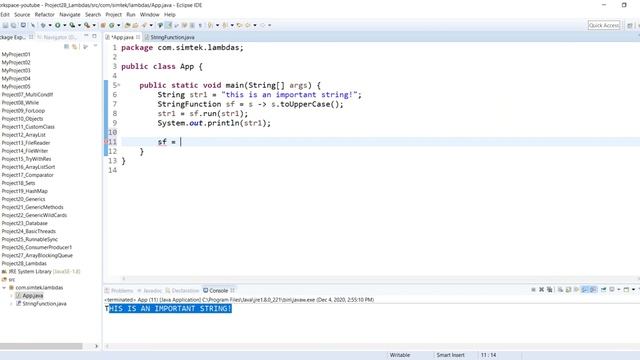Screen dimensions: 640x360
Task: Click the Smart Insert status bar entry
Action: point(450,355)
